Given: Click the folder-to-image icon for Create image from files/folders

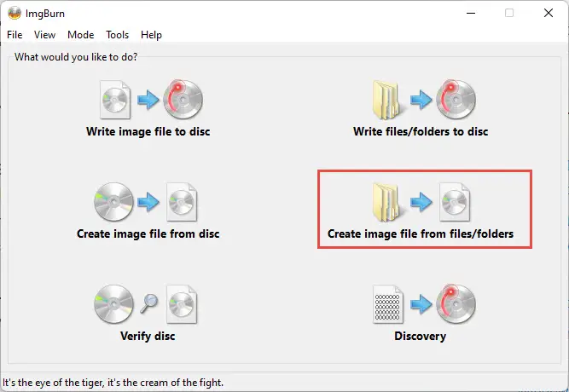Looking at the screenshot, I should (421, 202).
